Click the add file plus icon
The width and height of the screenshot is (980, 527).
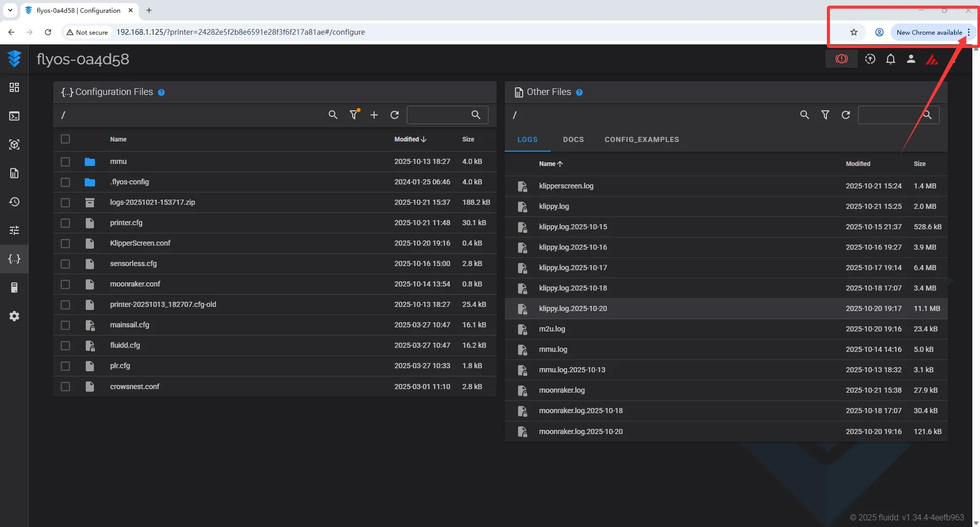[374, 115]
